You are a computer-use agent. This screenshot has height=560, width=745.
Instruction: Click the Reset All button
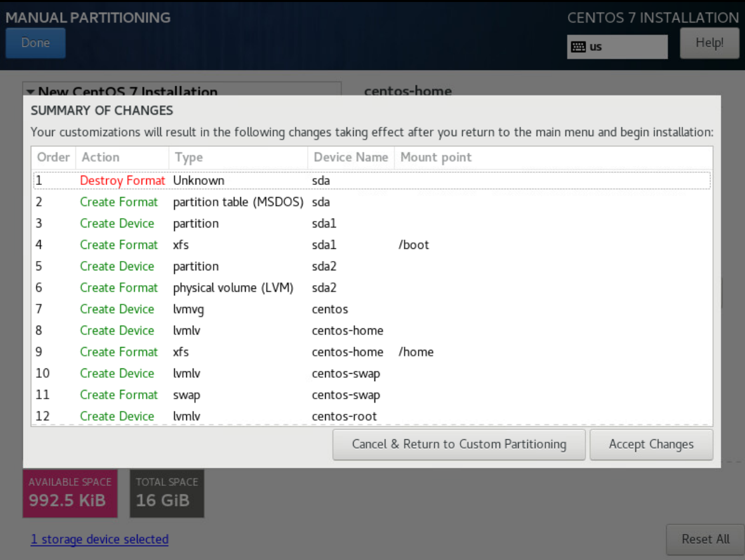(x=705, y=539)
